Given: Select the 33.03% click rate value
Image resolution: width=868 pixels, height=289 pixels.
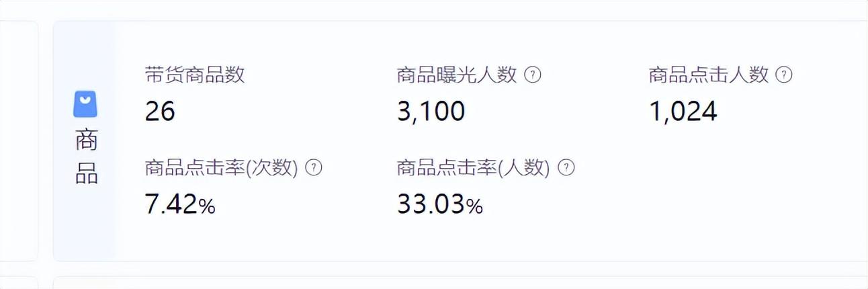Looking at the screenshot, I should [x=440, y=205].
